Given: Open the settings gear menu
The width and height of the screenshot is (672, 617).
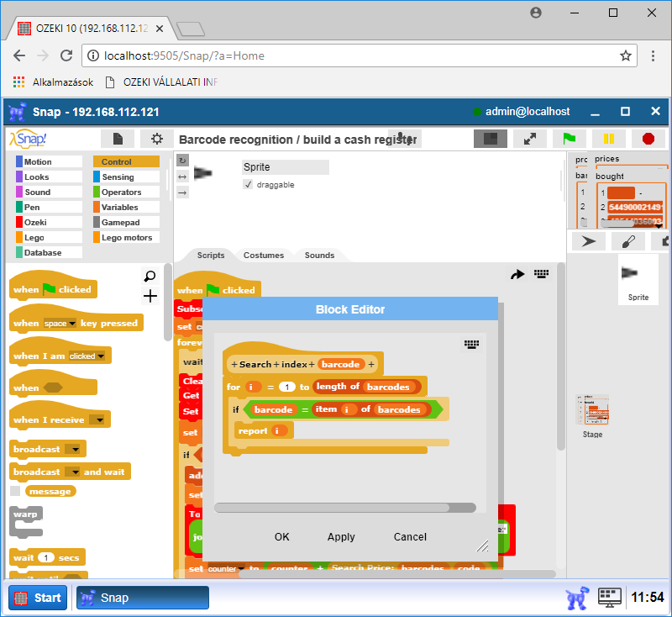Looking at the screenshot, I should point(157,139).
